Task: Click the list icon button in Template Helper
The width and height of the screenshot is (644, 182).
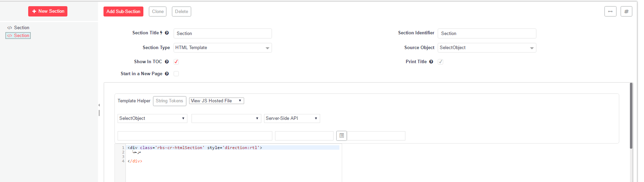Action: pyautogui.click(x=341, y=136)
